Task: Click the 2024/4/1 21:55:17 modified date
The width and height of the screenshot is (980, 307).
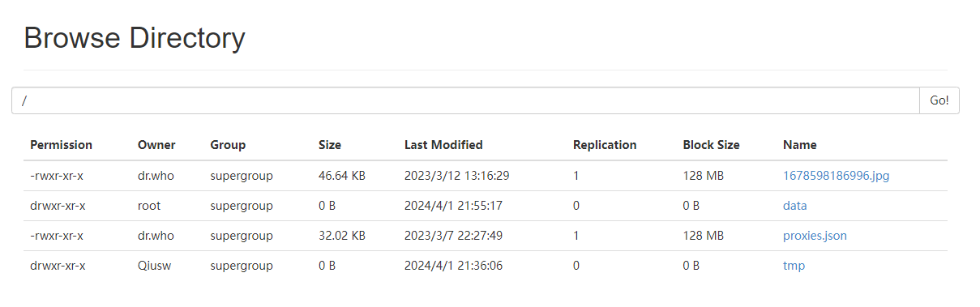Action: 453,206
